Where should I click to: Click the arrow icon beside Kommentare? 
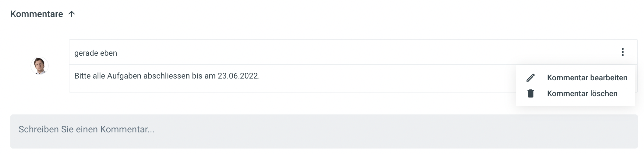click(72, 14)
